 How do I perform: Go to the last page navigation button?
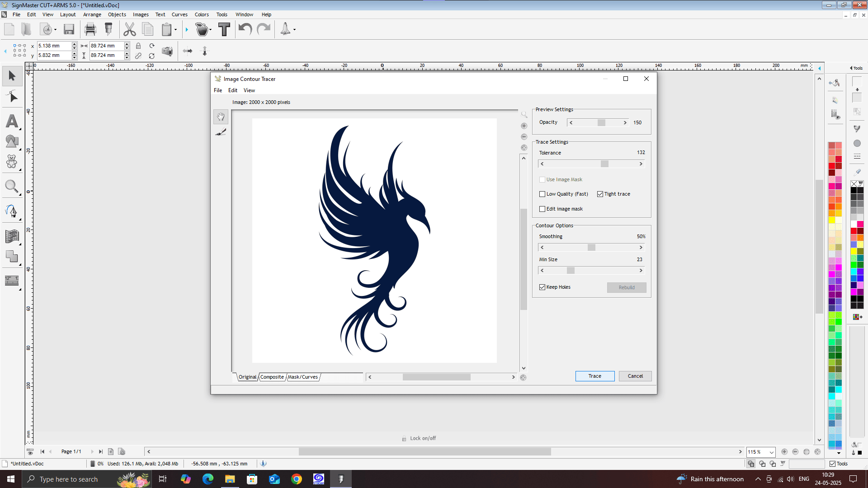click(100, 452)
